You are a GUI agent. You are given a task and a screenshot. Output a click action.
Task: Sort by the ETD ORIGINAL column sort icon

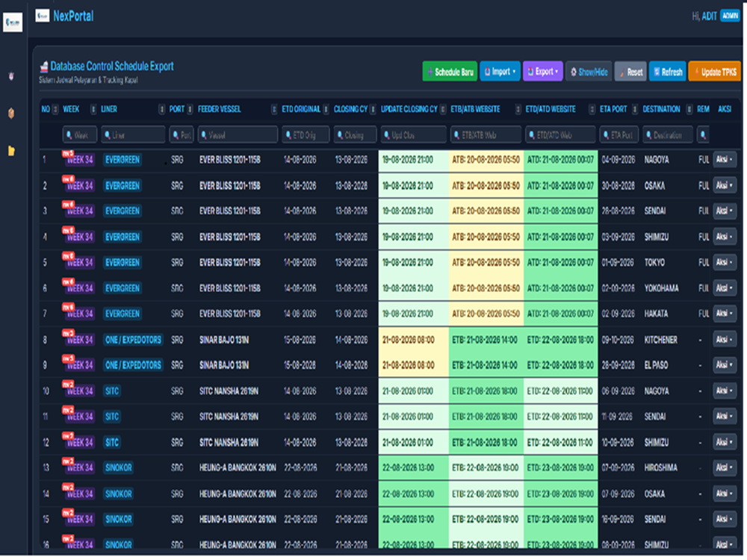click(326, 110)
